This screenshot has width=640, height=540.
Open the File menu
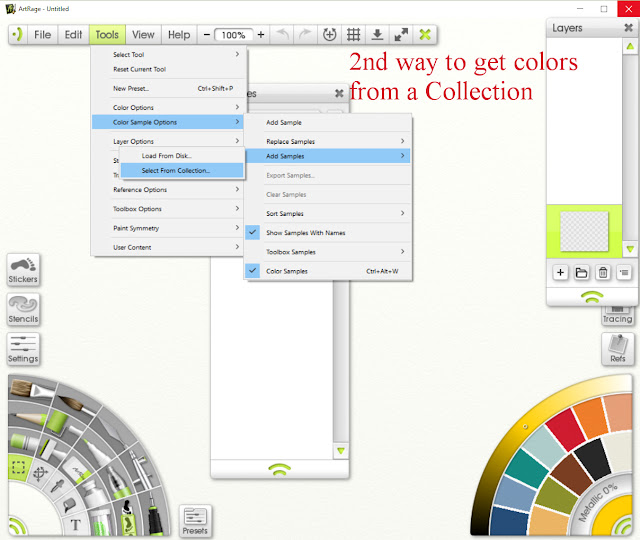tap(42, 35)
